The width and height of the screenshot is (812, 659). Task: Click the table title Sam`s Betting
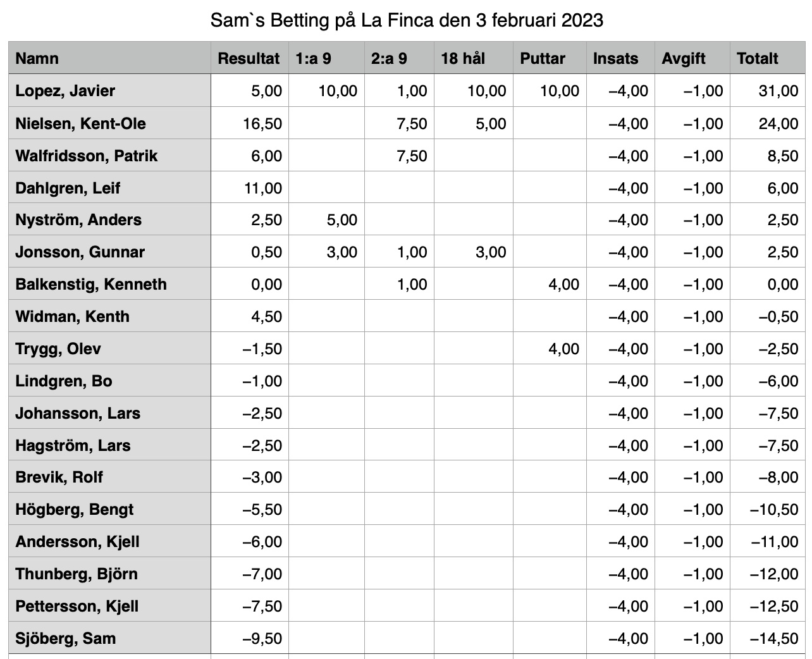point(270,20)
